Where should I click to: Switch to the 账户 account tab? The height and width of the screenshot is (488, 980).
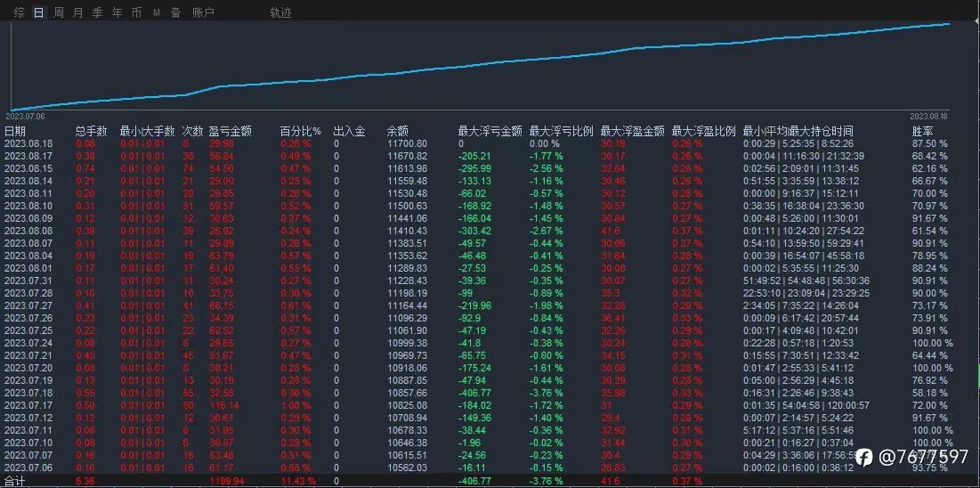coord(203,12)
